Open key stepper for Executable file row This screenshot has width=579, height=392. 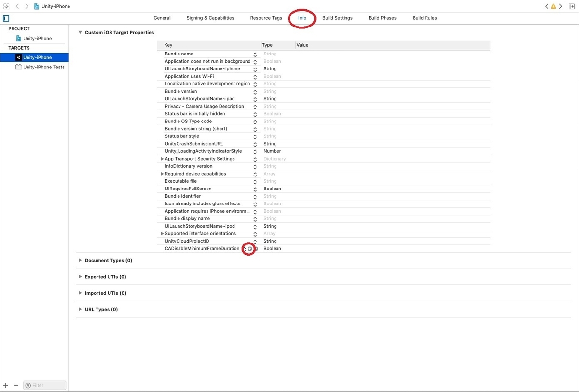pos(255,181)
